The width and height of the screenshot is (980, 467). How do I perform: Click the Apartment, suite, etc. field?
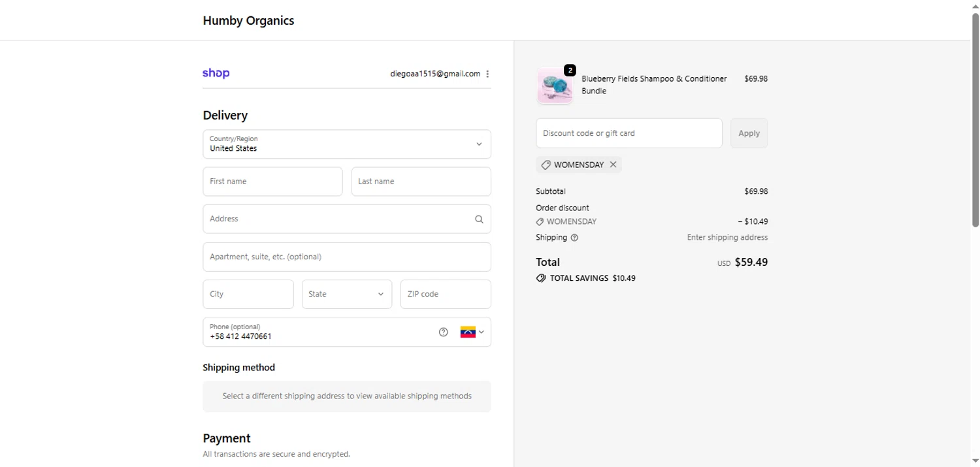(x=347, y=257)
